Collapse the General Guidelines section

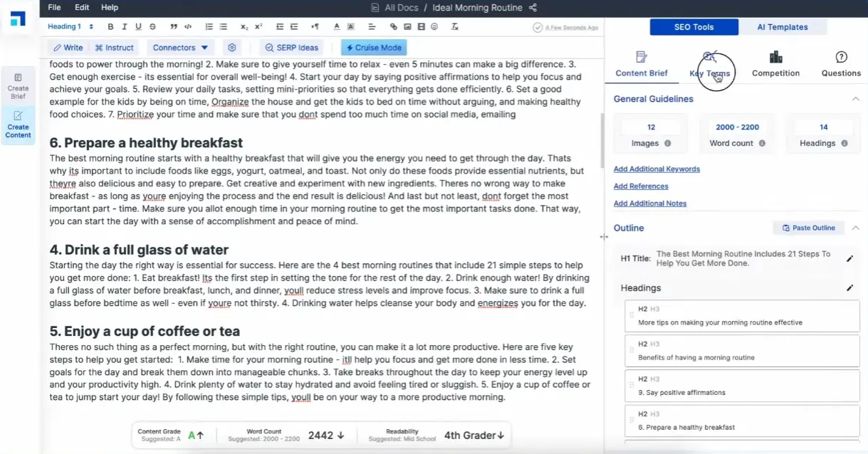(x=855, y=99)
